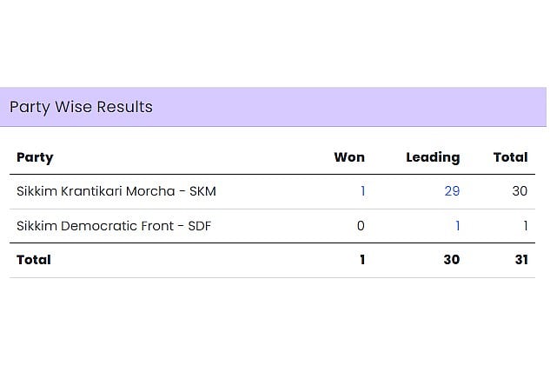Click total won value in bottom row
The height and width of the screenshot is (392, 550).
[362, 260]
